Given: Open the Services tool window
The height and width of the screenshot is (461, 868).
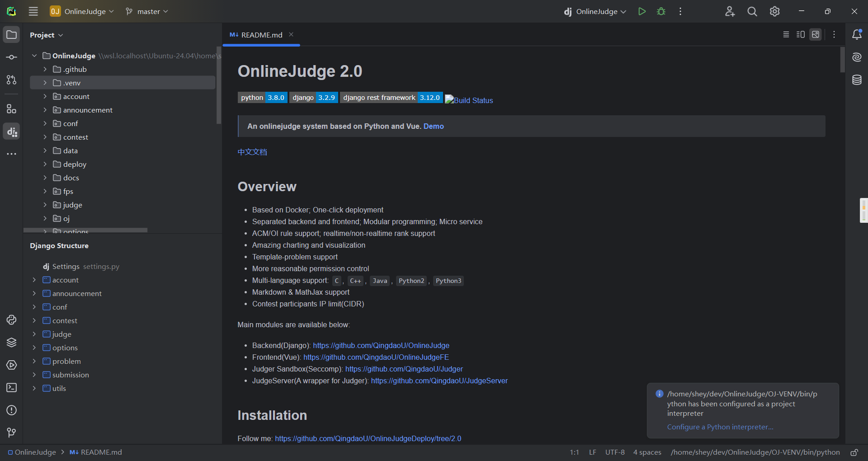Looking at the screenshot, I should (x=12, y=365).
